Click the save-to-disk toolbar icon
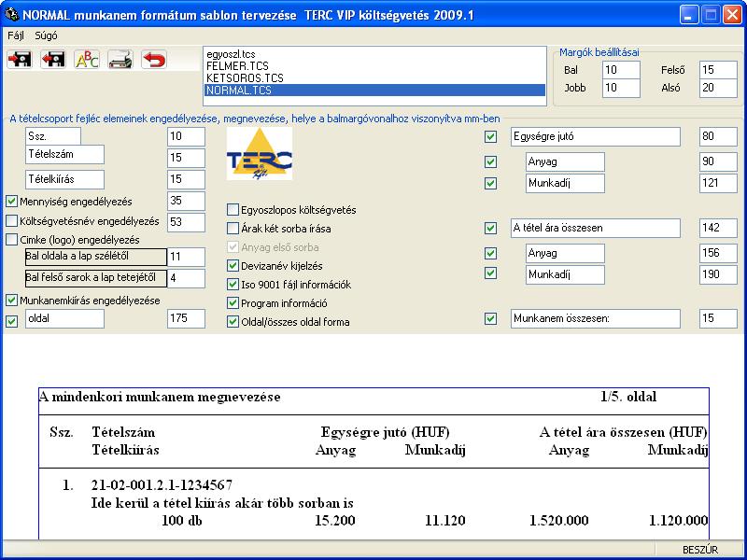This screenshot has height=560, width=747. 20,60
